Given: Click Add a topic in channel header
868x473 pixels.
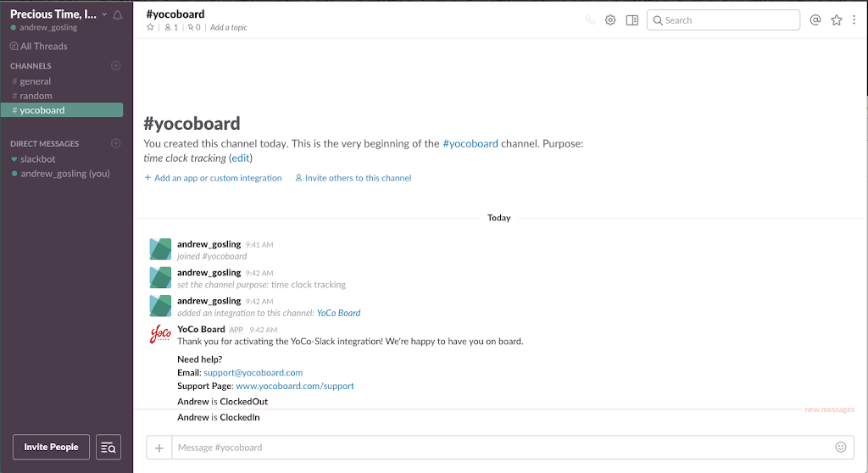Looking at the screenshot, I should pos(229,27).
